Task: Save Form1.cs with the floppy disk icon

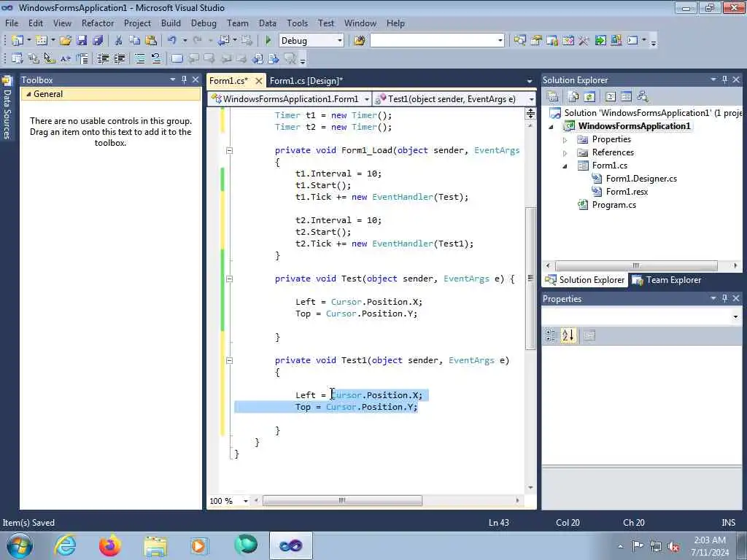Action: (82, 41)
